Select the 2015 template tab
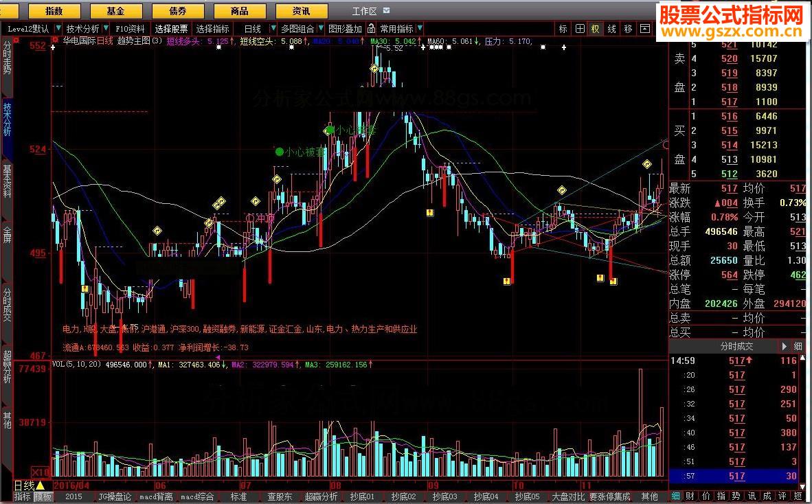 click(74, 496)
